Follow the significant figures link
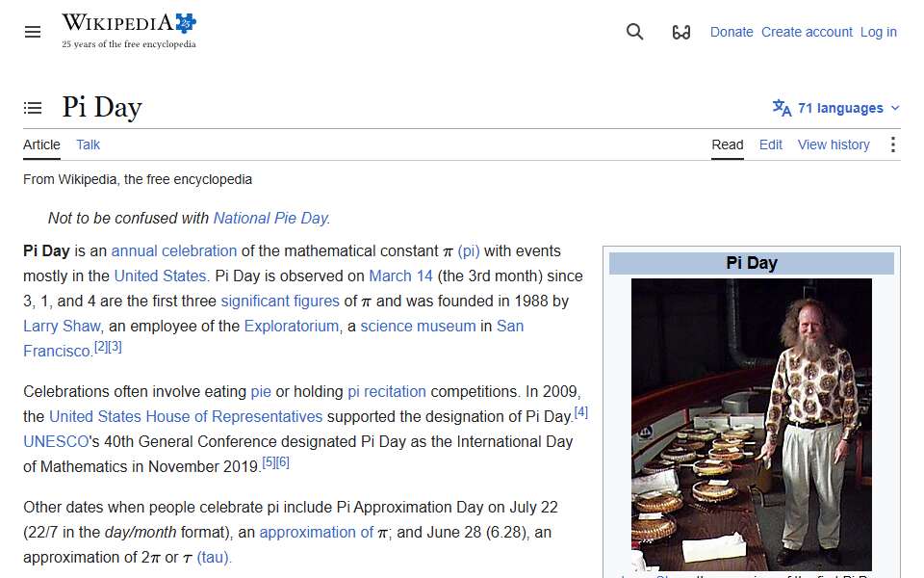Screen dimensions: 924x578 point(280,301)
